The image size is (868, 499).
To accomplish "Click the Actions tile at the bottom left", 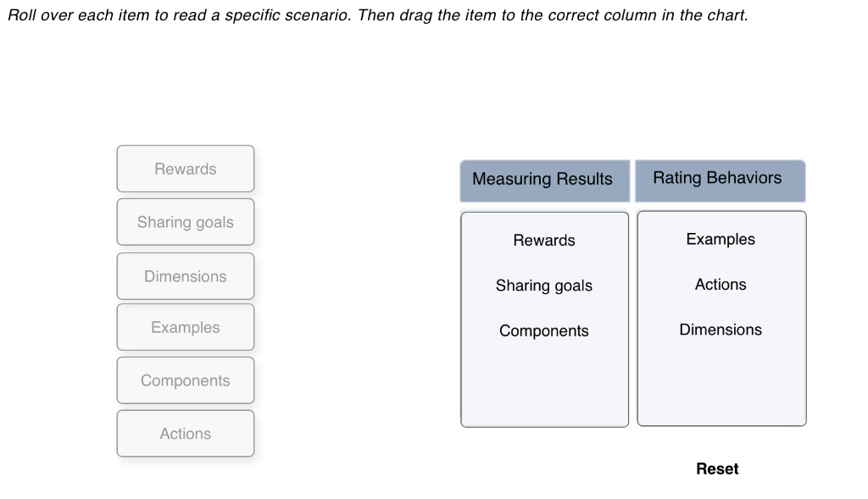I will (x=185, y=433).
